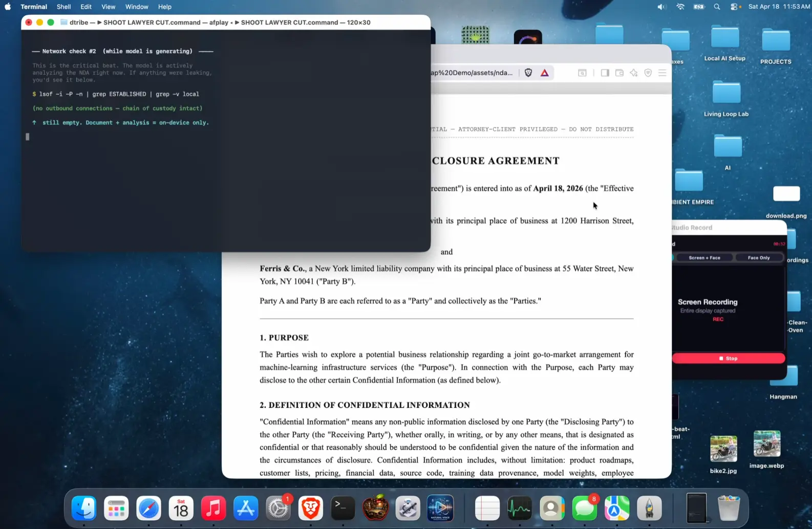The image size is (812, 529).
Task: Open the Living Loop Lab folder
Action: (x=726, y=93)
